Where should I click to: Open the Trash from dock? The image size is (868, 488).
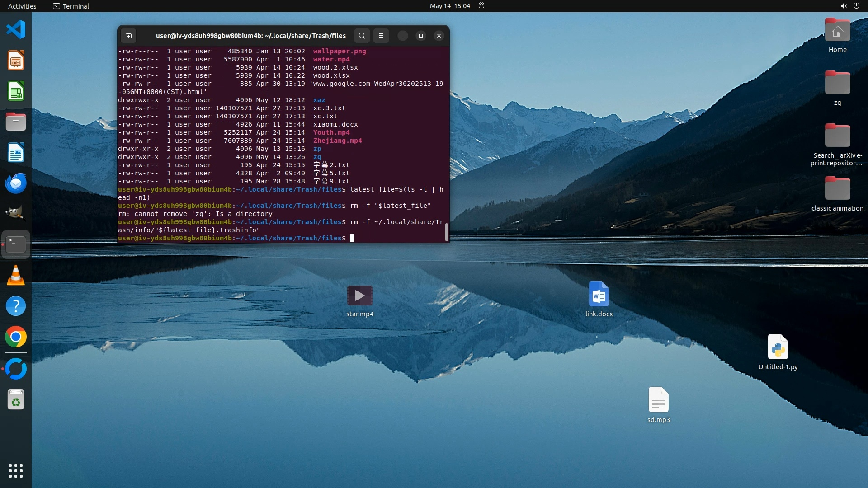pyautogui.click(x=16, y=400)
